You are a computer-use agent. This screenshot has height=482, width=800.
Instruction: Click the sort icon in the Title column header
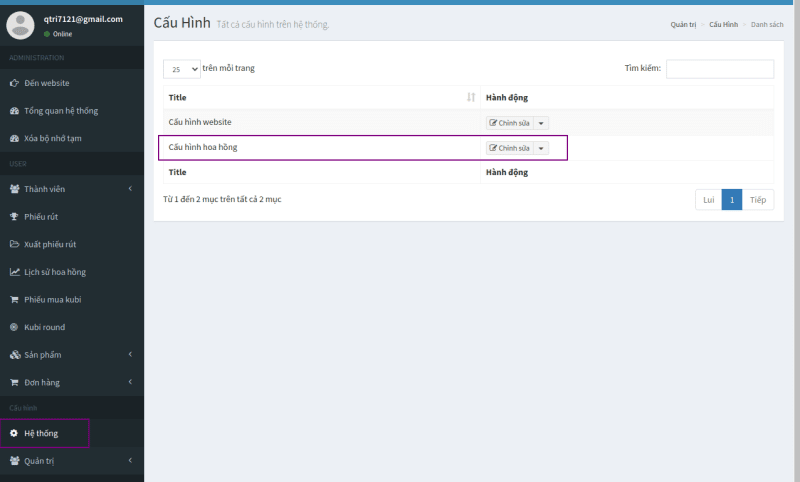[471, 97]
